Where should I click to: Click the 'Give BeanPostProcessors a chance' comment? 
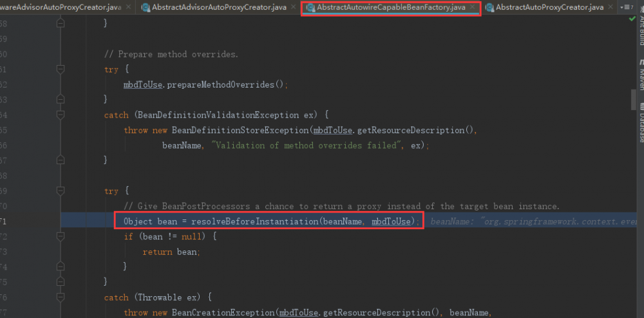click(x=342, y=207)
